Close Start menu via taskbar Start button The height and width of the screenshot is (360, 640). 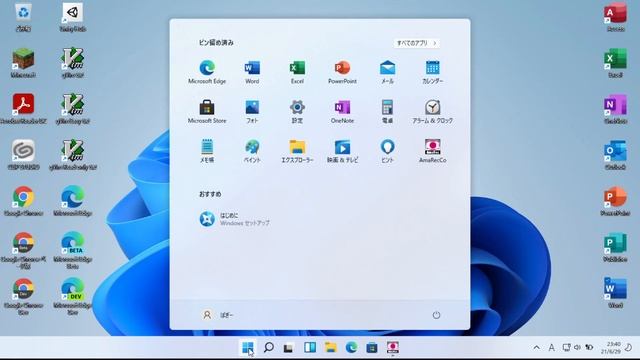(x=248, y=348)
